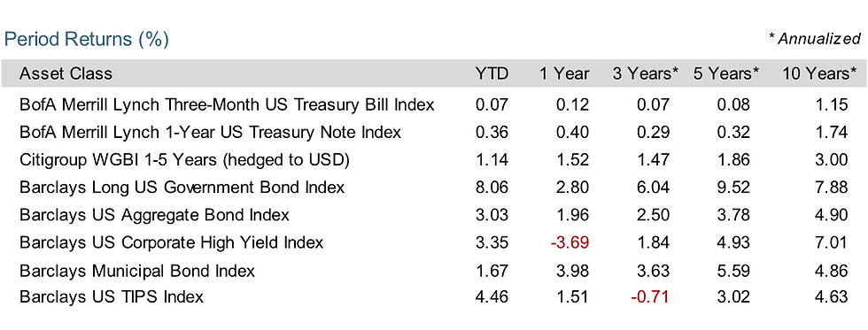
Task: Click the 10 Years* column header
Action: [x=819, y=73]
